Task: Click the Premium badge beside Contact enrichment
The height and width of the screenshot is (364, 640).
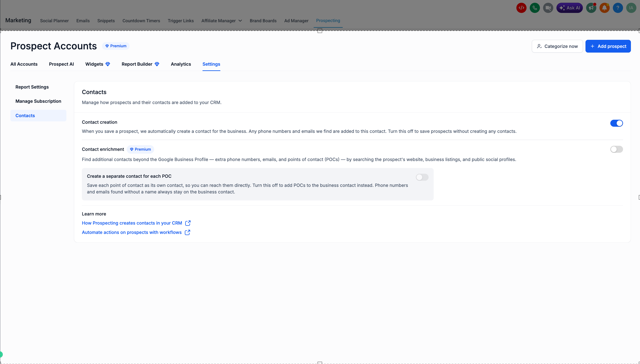Action: (140, 149)
